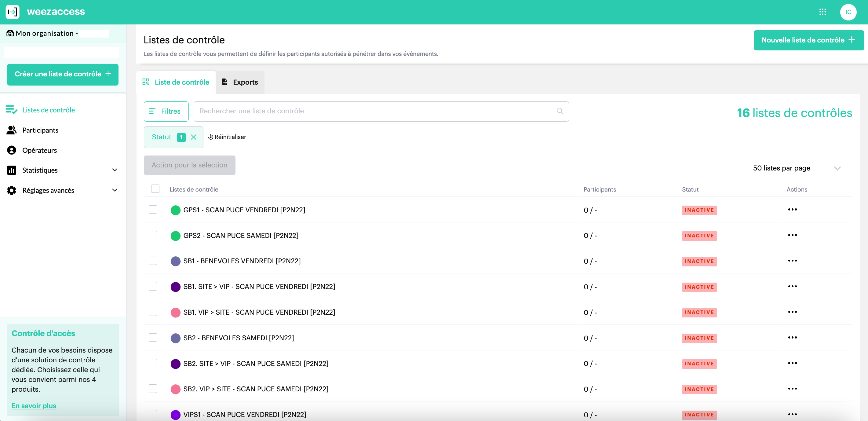
Task: Click the Participants sidebar icon
Action: pyautogui.click(x=12, y=130)
